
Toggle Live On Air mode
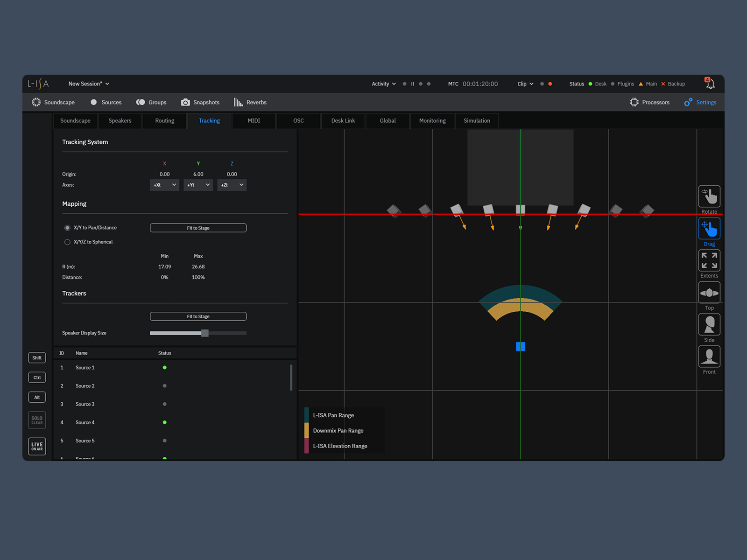(37, 447)
